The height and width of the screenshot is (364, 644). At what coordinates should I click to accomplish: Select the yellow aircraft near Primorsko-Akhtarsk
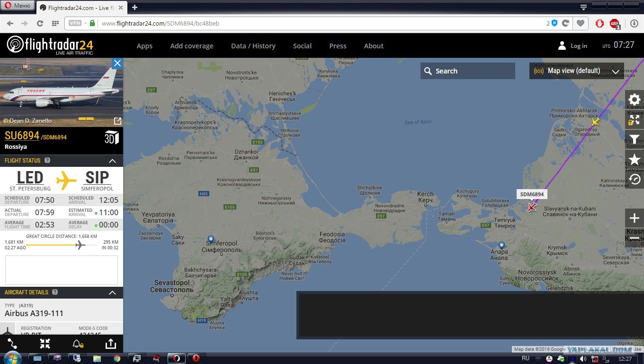(595, 122)
